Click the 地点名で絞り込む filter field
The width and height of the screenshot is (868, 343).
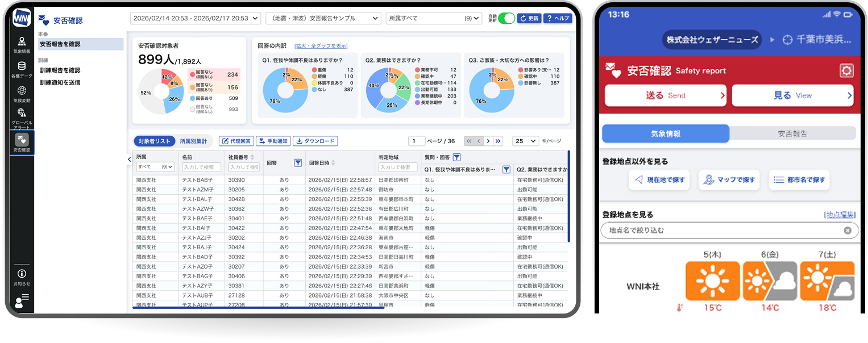[728, 231]
